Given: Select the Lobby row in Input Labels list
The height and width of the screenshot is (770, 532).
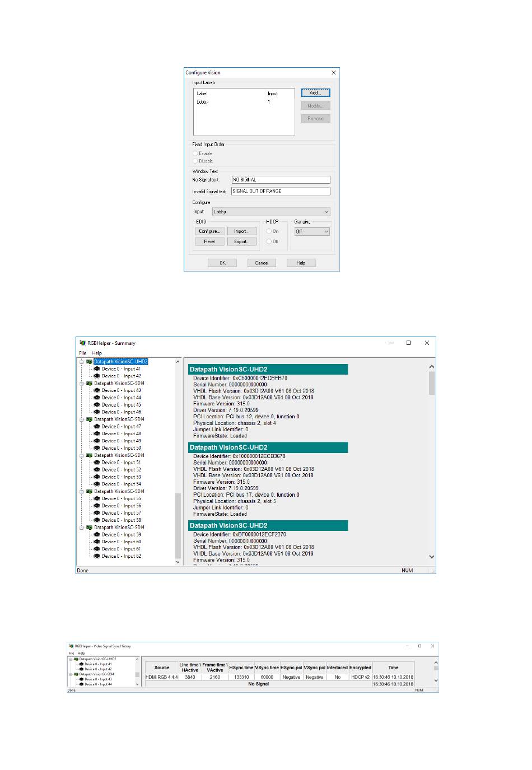Looking at the screenshot, I should (x=244, y=102).
